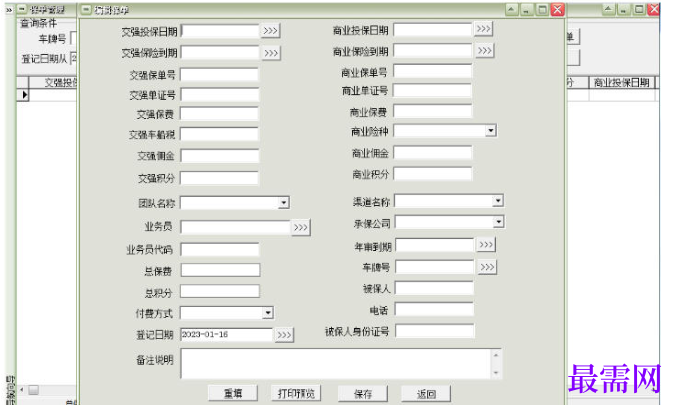680x410 pixels.
Task: Expand the 渠道名称 dropdown
Action: click(497, 200)
